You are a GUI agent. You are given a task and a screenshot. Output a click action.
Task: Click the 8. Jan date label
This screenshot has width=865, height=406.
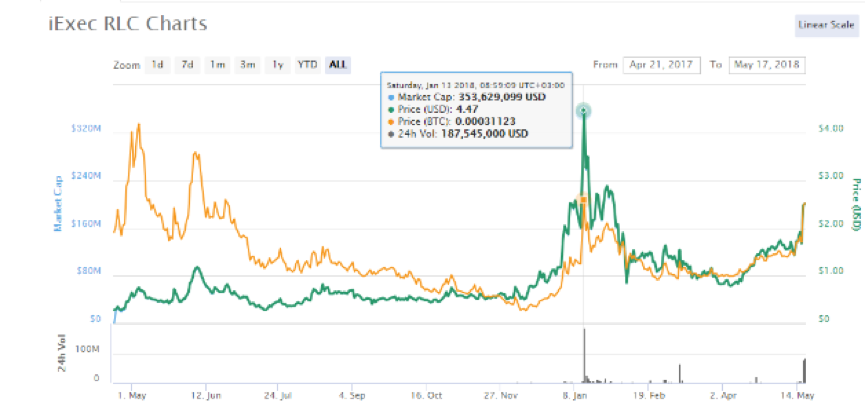point(577,396)
